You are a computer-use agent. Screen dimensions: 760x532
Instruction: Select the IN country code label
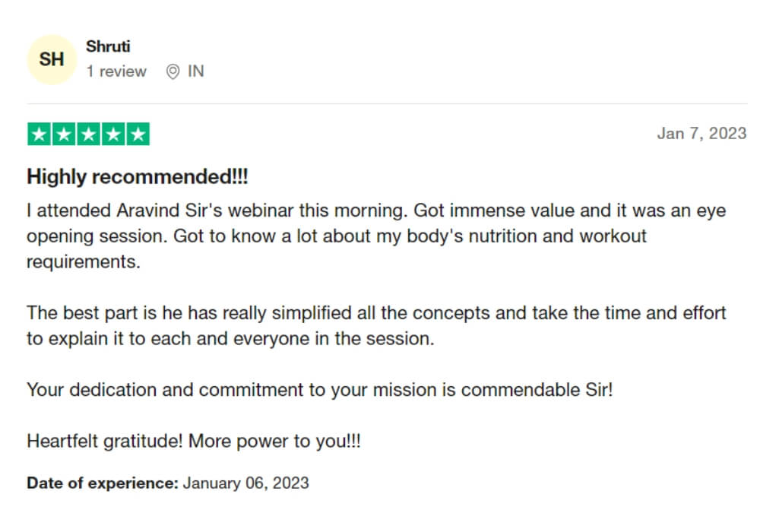(196, 71)
